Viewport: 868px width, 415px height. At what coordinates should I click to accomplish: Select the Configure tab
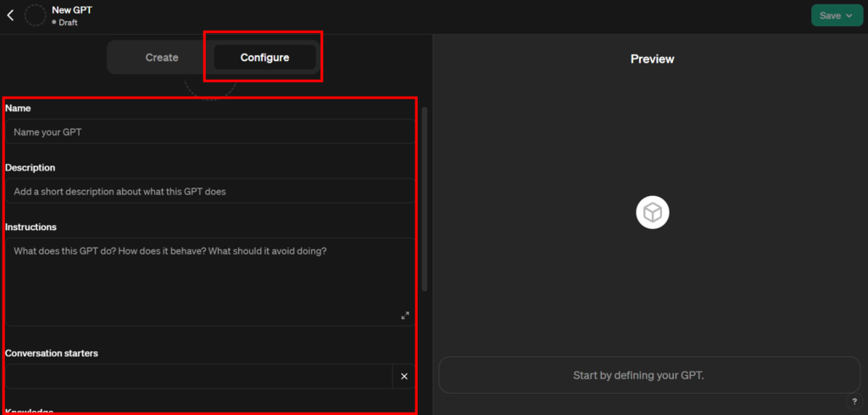264,57
